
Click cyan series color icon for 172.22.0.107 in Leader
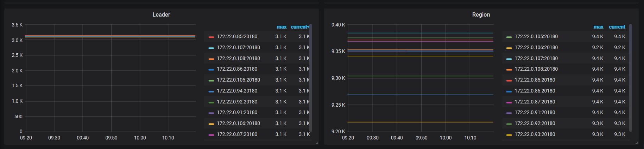pyautogui.click(x=211, y=48)
